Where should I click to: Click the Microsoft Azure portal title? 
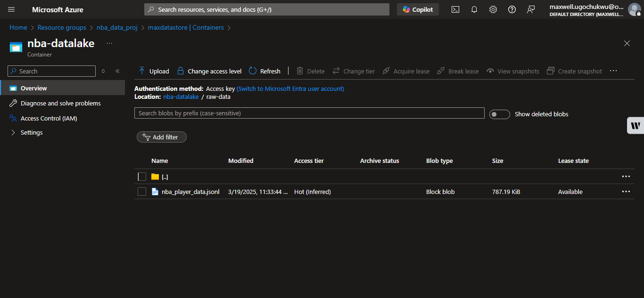58,9
